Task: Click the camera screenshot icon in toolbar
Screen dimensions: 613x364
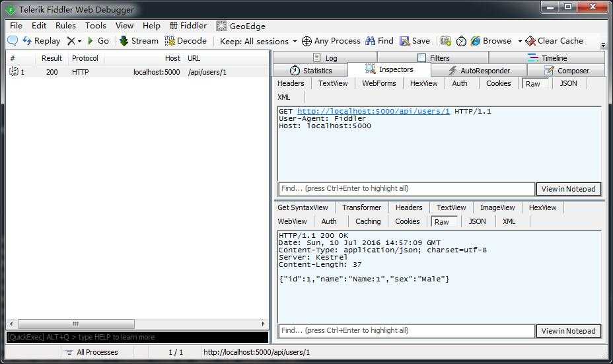Action: pos(446,41)
